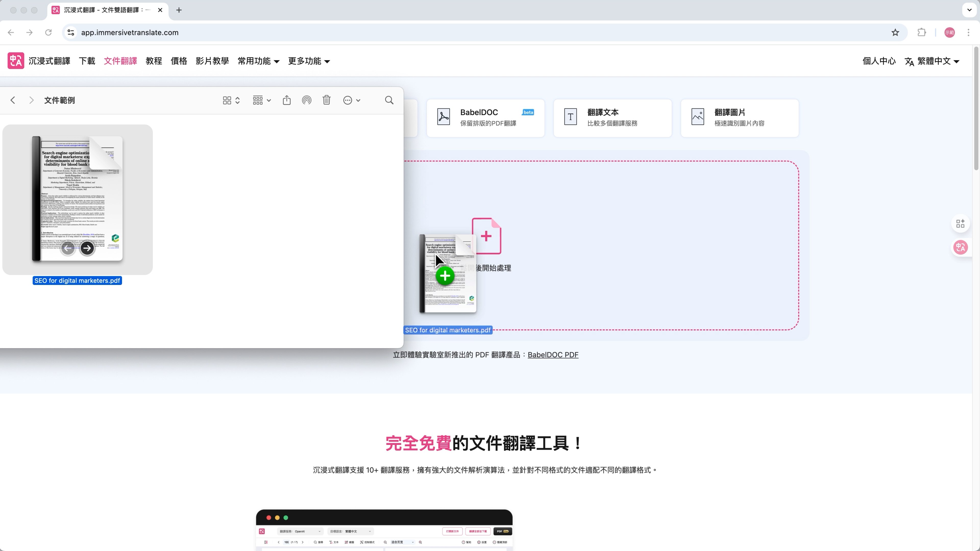Screen dimensions: 980x551
Task: Open 影片教學 nav item
Action: pos(212,61)
